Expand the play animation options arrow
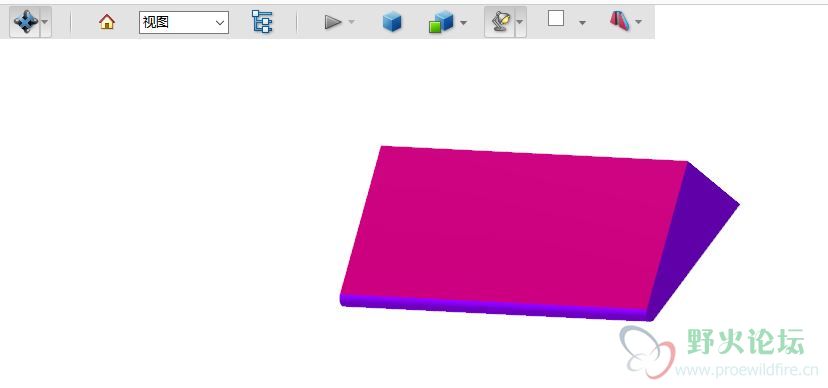828x388 pixels. tap(352, 22)
